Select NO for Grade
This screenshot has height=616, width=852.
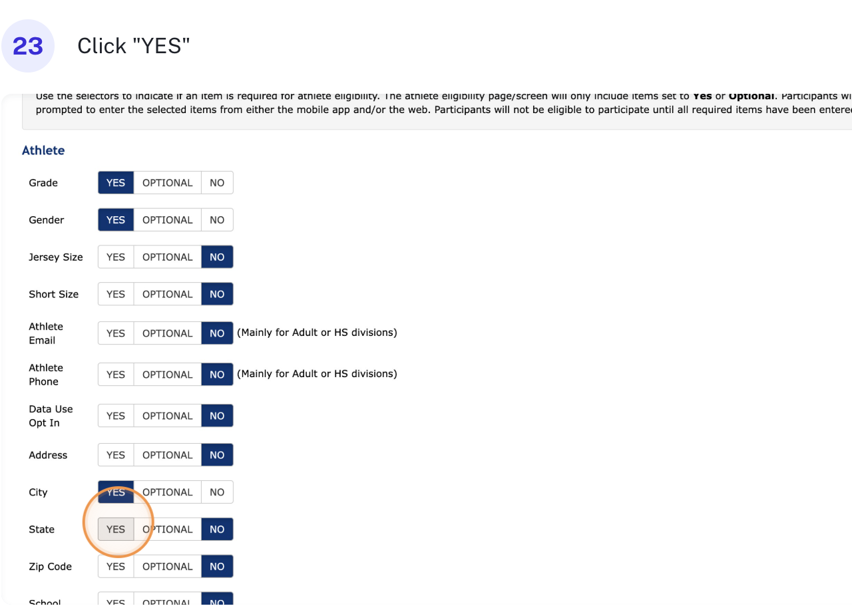pyautogui.click(x=217, y=183)
